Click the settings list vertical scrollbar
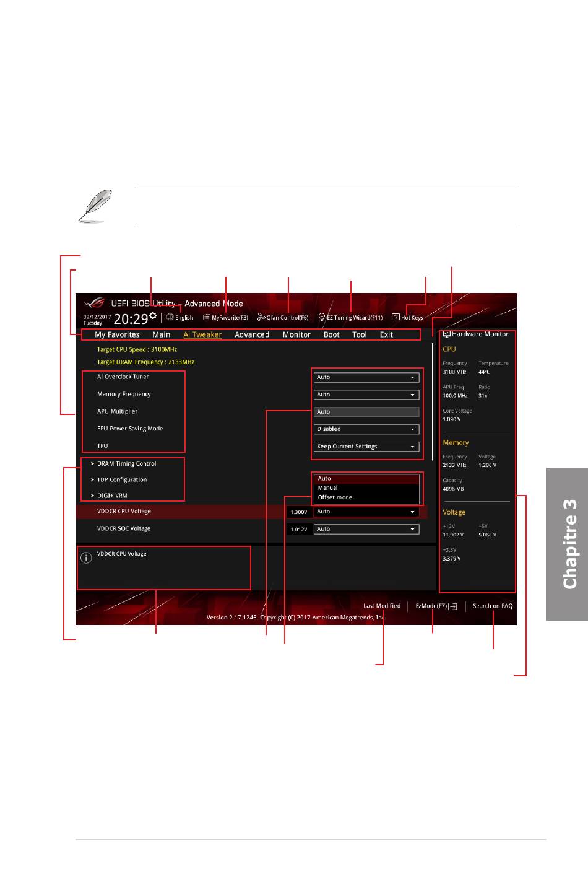Screen dimensions: 588x887 [432, 401]
